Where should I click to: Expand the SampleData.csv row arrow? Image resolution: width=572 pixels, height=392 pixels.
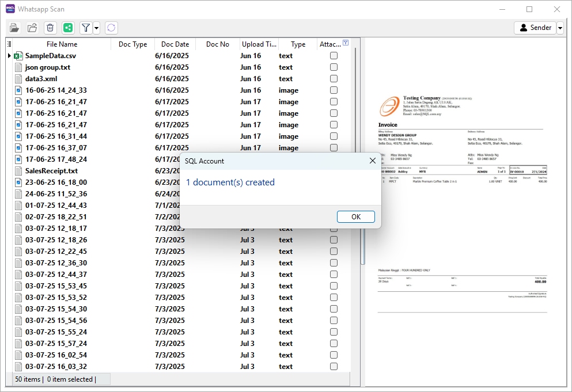click(x=9, y=56)
